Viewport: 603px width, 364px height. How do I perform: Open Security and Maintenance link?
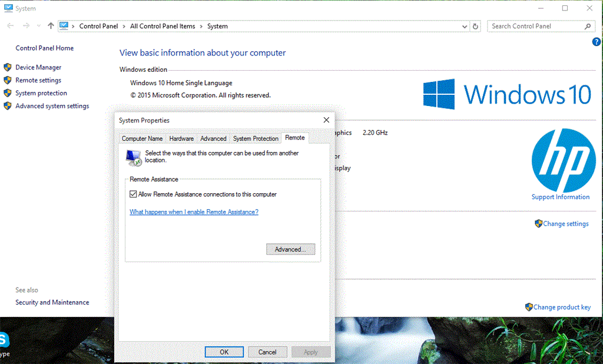[52, 302]
